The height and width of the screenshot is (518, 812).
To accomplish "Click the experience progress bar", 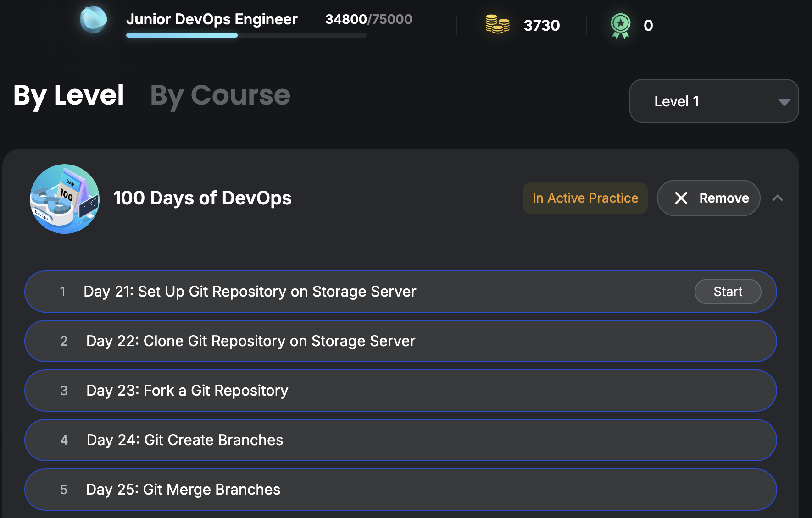I will (246, 35).
